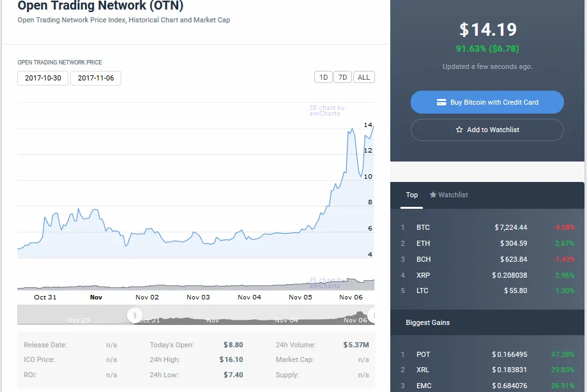Click the Nov 05 label on chart axis

pyautogui.click(x=300, y=298)
